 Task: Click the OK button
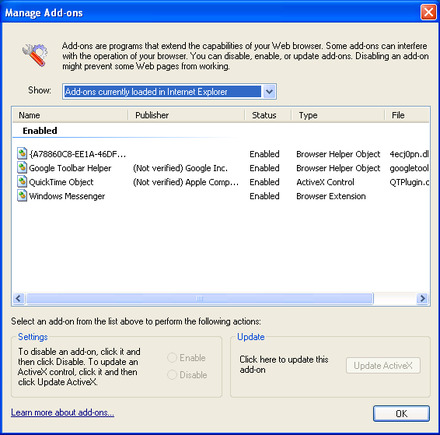401,414
